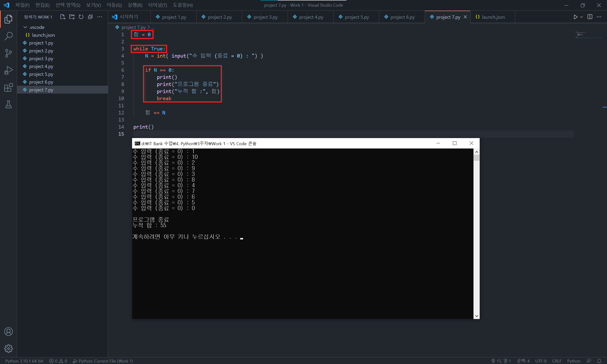Click Refresh Explorer icon

(81, 17)
